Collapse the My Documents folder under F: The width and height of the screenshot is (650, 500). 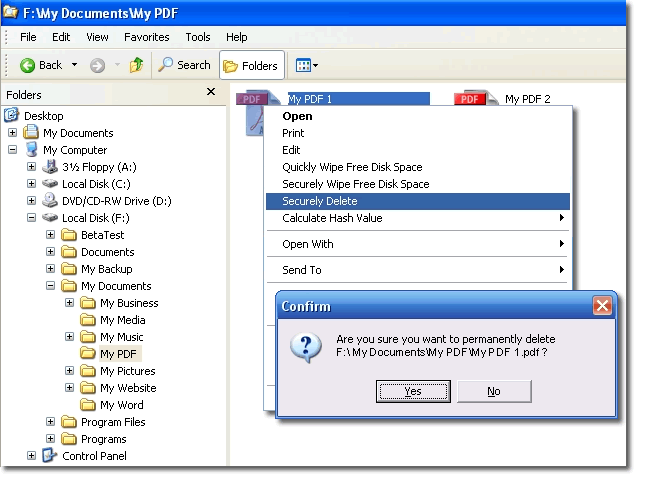[x=51, y=286]
